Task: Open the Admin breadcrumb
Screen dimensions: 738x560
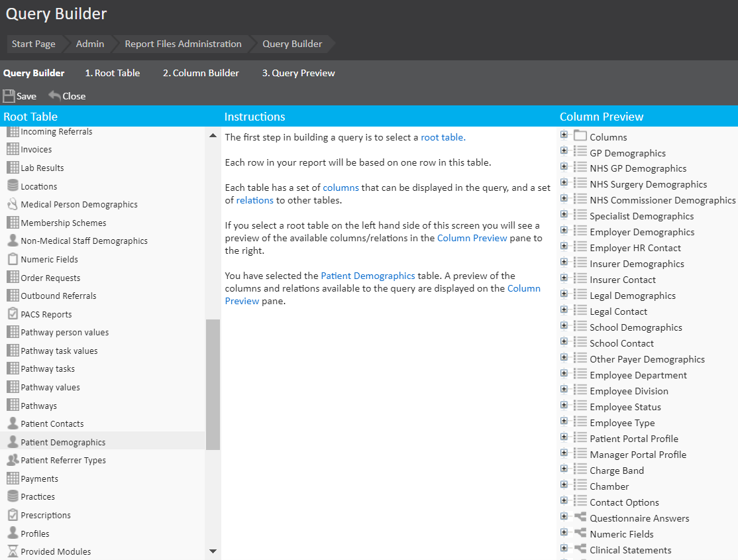Action: click(90, 44)
